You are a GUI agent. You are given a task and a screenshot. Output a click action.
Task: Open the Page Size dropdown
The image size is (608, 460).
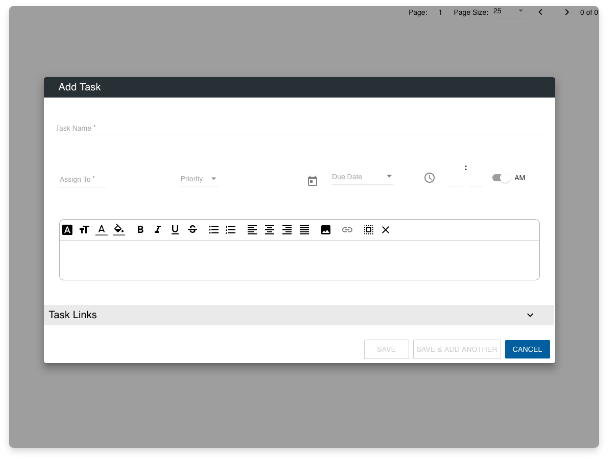pyautogui.click(x=508, y=12)
